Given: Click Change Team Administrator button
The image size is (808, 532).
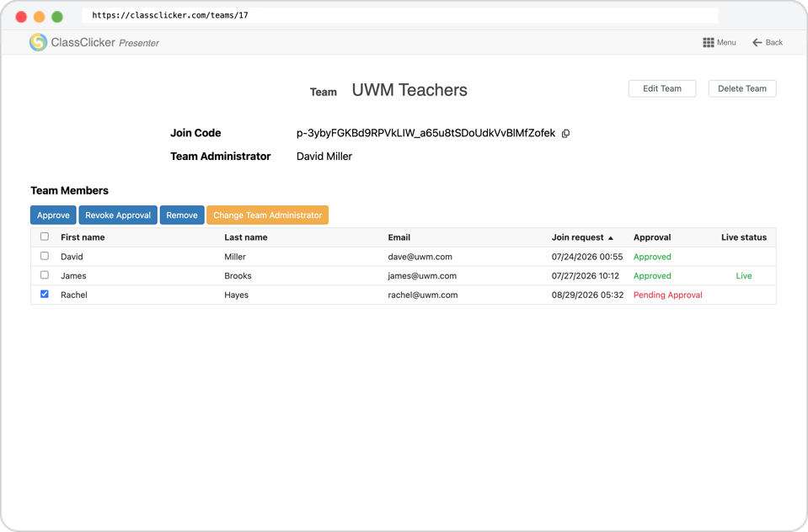Looking at the screenshot, I should [267, 215].
